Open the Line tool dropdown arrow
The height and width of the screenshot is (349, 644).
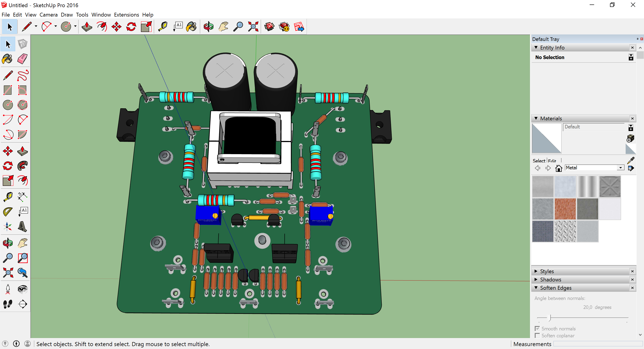tap(36, 26)
